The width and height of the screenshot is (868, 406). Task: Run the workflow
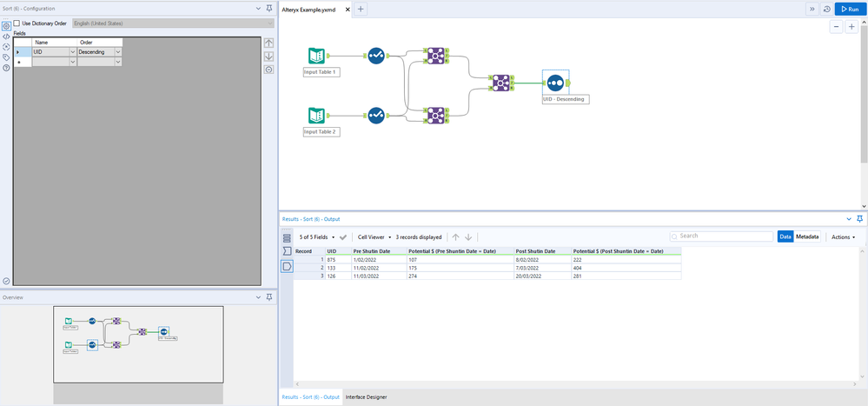[851, 9]
